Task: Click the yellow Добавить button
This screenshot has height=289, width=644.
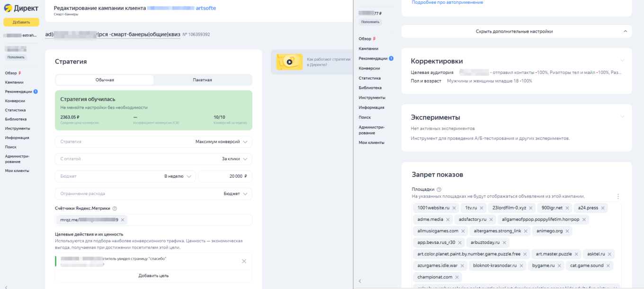Action: pyautogui.click(x=21, y=22)
